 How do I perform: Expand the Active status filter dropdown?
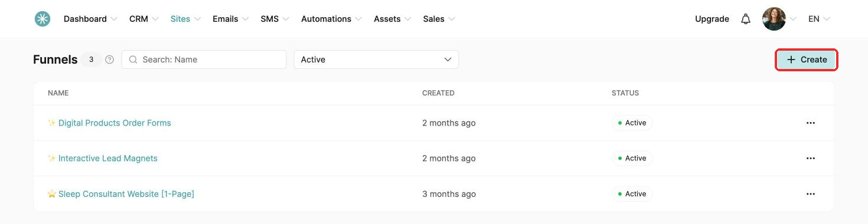(376, 60)
